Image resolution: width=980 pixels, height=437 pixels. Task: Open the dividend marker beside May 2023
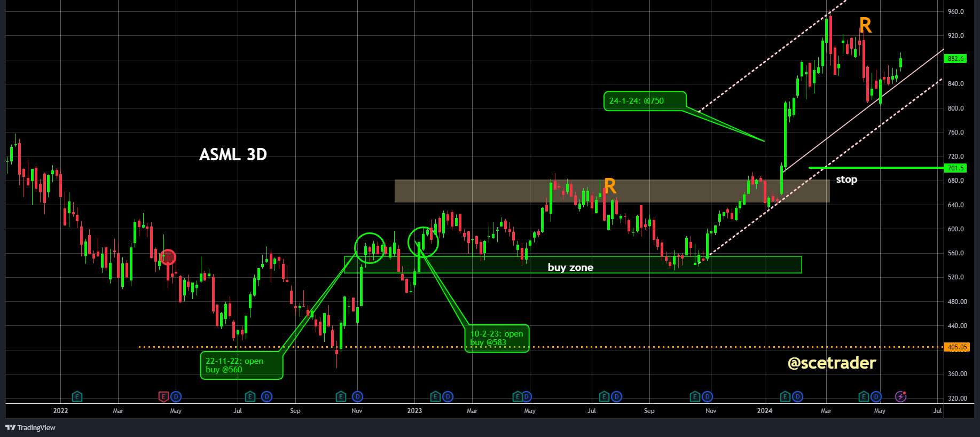527,396
